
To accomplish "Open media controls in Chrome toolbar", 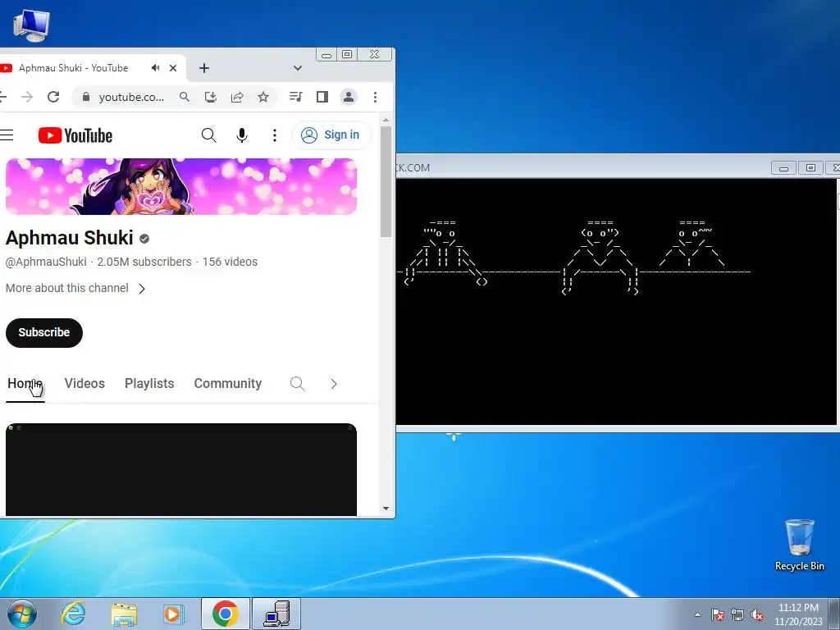I will 295,97.
